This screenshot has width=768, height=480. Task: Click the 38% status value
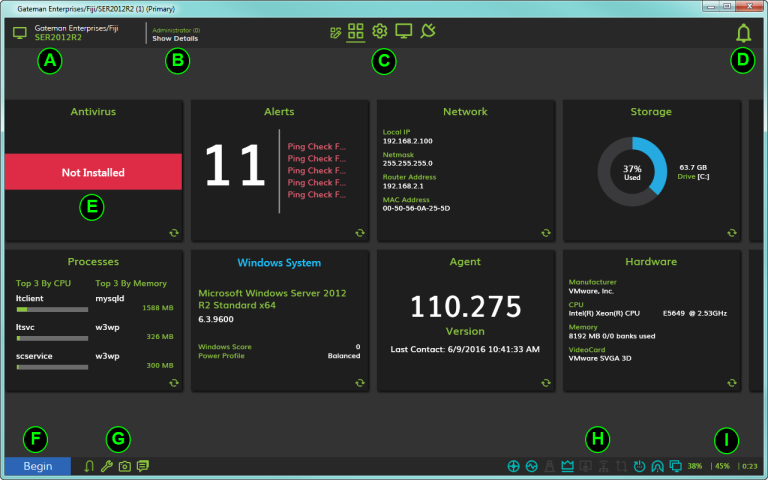[x=695, y=466]
